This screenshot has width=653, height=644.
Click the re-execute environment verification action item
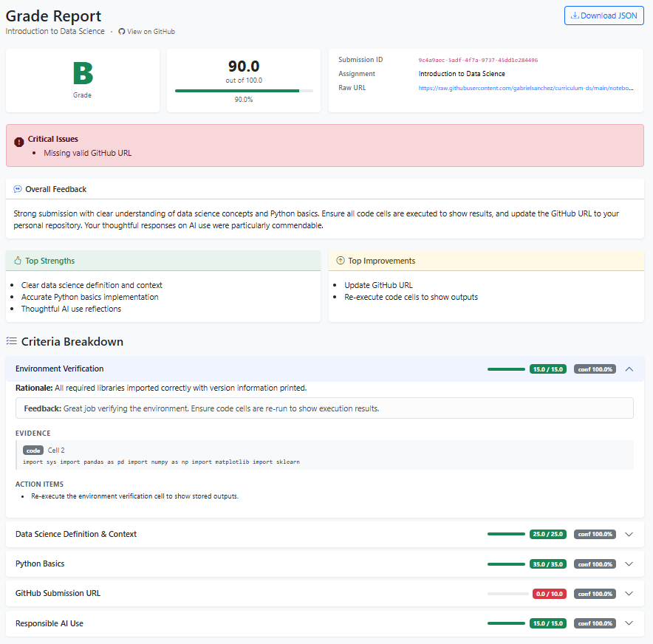click(x=135, y=496)
